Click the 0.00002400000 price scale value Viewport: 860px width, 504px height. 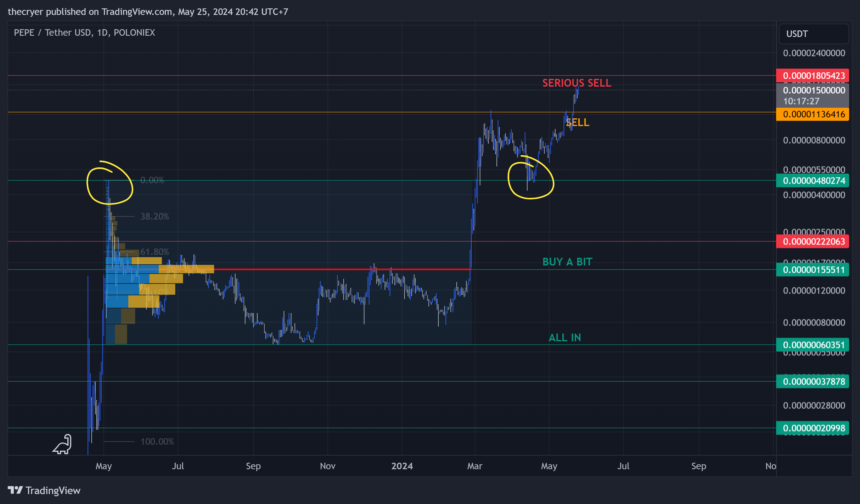click(814, 53)
